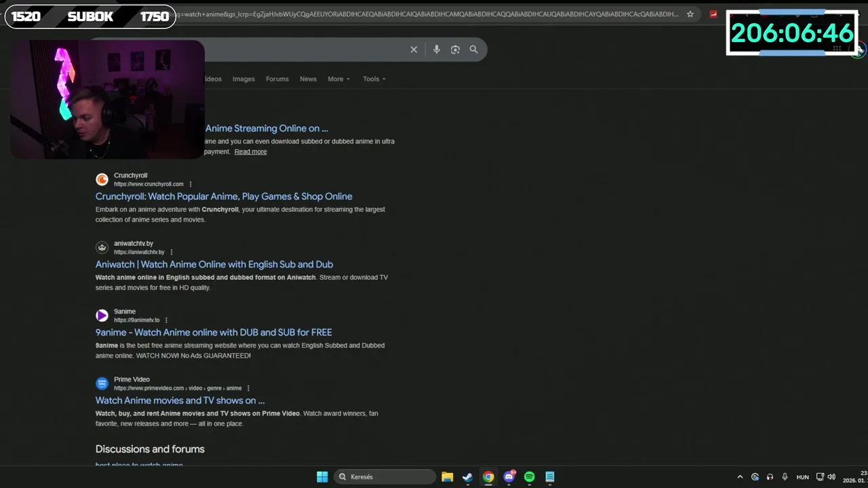The width and height of the screenshot is (868, 488).
Task: Open Discord from the taskbar
Action: (509, 476)
